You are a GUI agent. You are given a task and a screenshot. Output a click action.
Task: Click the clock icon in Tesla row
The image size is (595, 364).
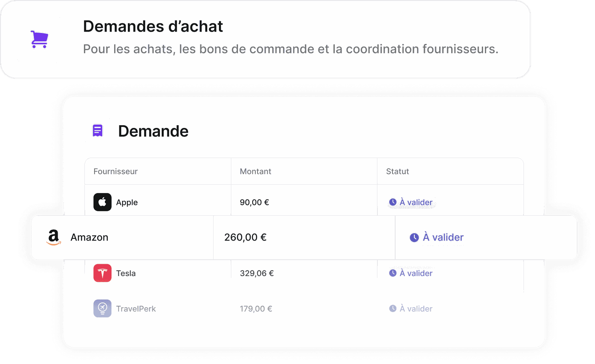coord(393,273)
